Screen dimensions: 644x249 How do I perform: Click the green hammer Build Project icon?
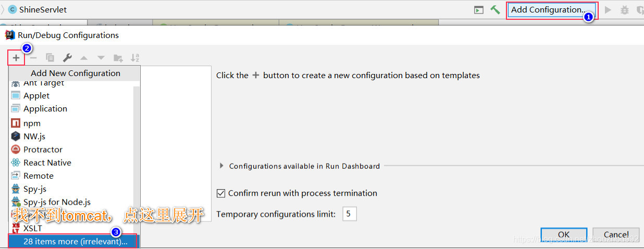(495, 9)
